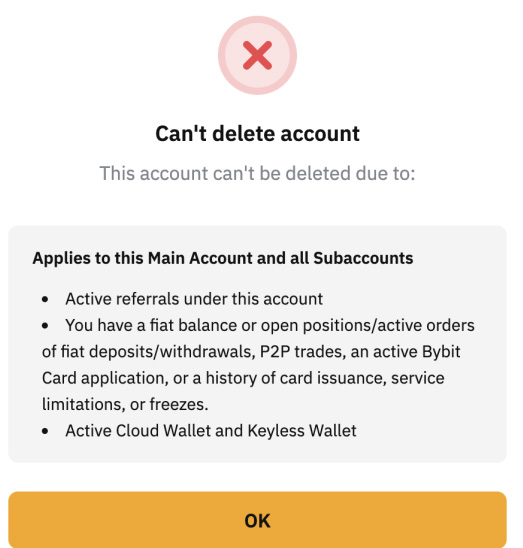This screenshot has height=548, width=523.
Task: Click the word "Bybit" in the list
Action: point(441,352)
